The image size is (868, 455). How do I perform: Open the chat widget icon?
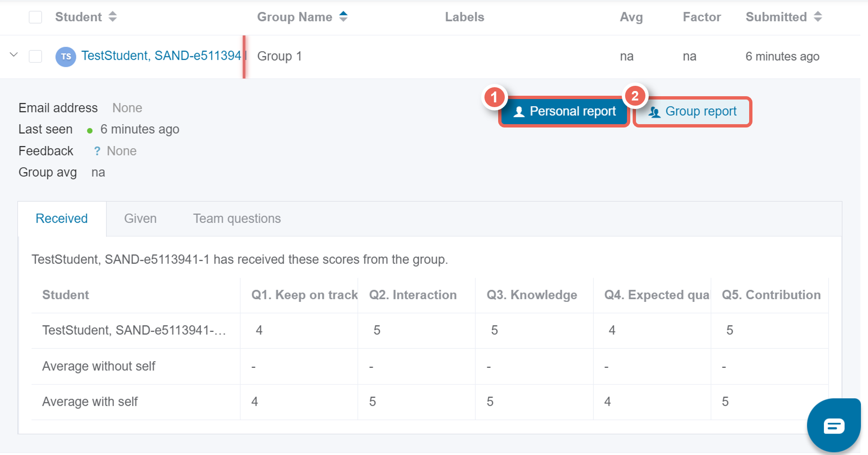click(x=834, y=426)
